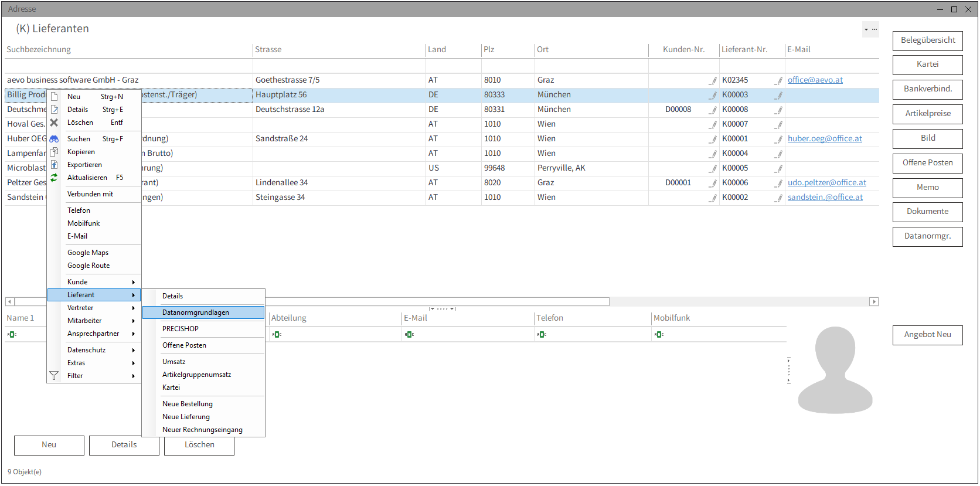
Task: Select Google Maps in the context menu
Action: pos(94,253)
